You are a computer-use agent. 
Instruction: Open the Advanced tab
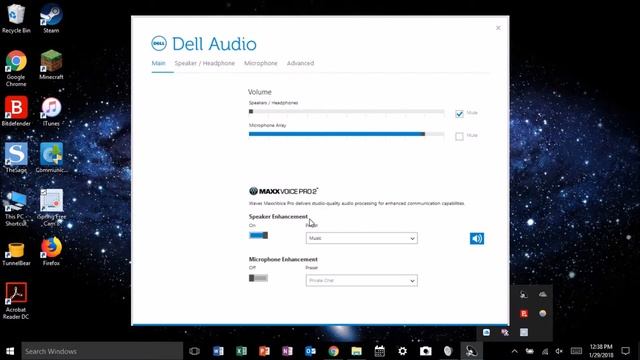coord(300,63)
